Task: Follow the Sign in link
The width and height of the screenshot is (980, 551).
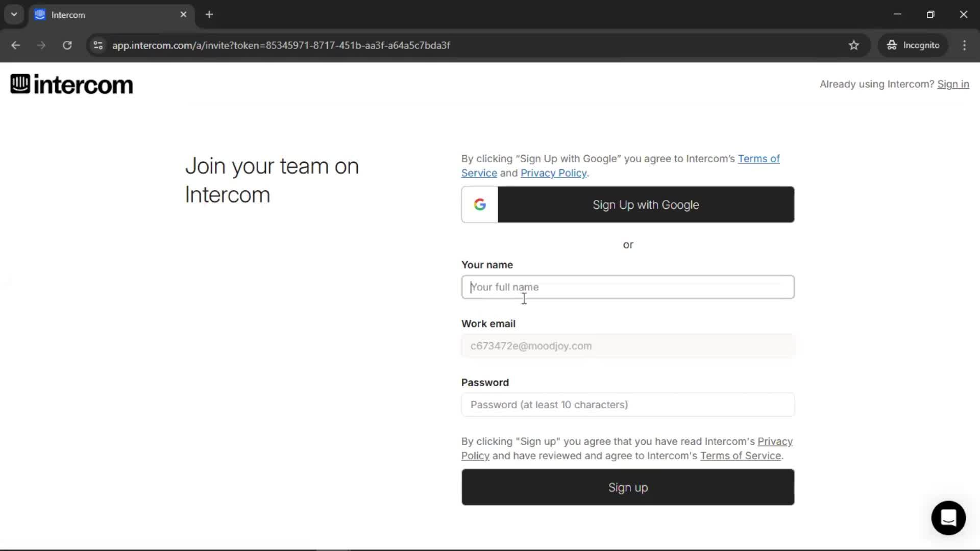Action: [953, 84]
